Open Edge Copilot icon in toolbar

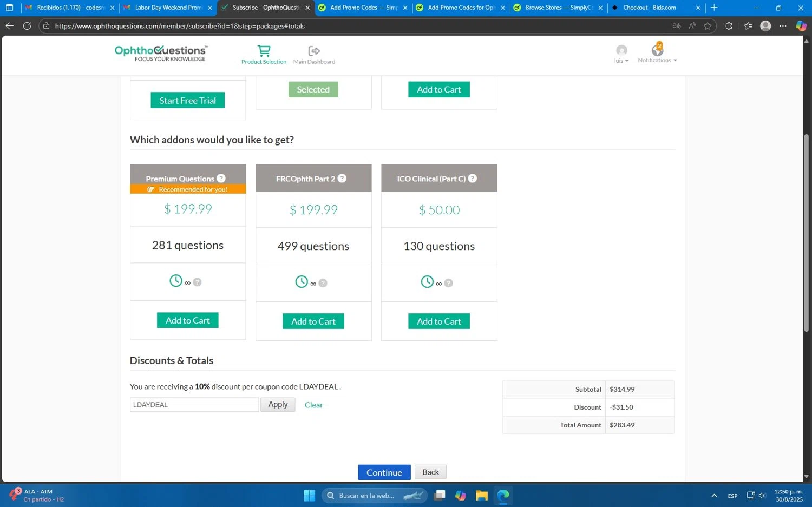801,26
